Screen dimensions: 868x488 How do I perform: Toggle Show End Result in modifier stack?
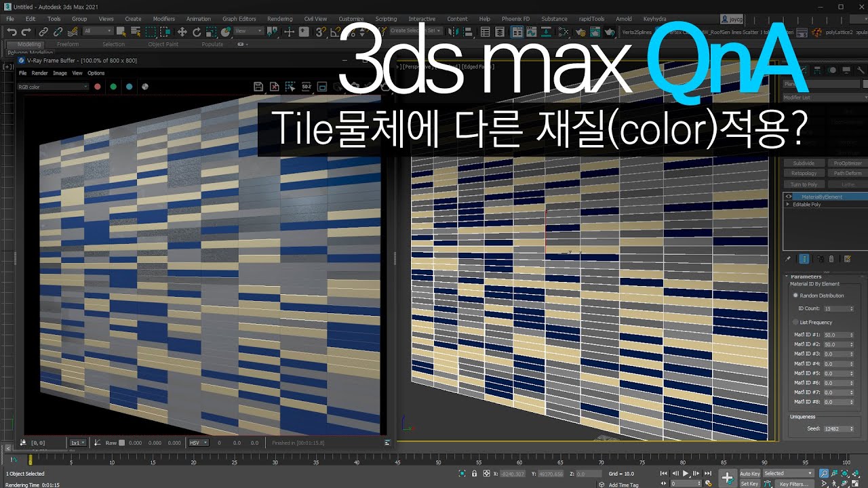pyautogui.click(x=804, y=259)
